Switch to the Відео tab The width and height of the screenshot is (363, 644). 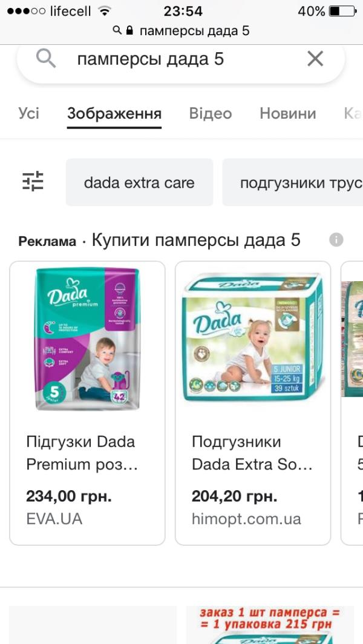[211, 113]
